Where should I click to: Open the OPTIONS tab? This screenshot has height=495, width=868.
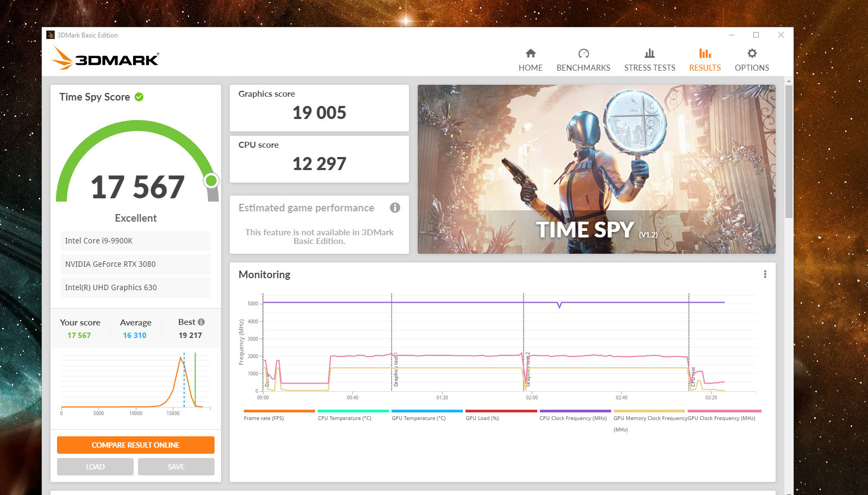pos(752,60)
